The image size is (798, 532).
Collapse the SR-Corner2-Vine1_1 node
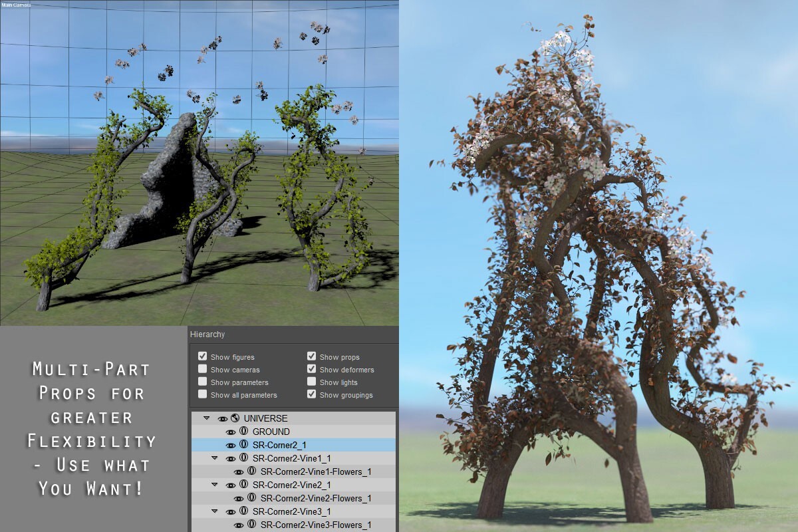pos(214,458)
